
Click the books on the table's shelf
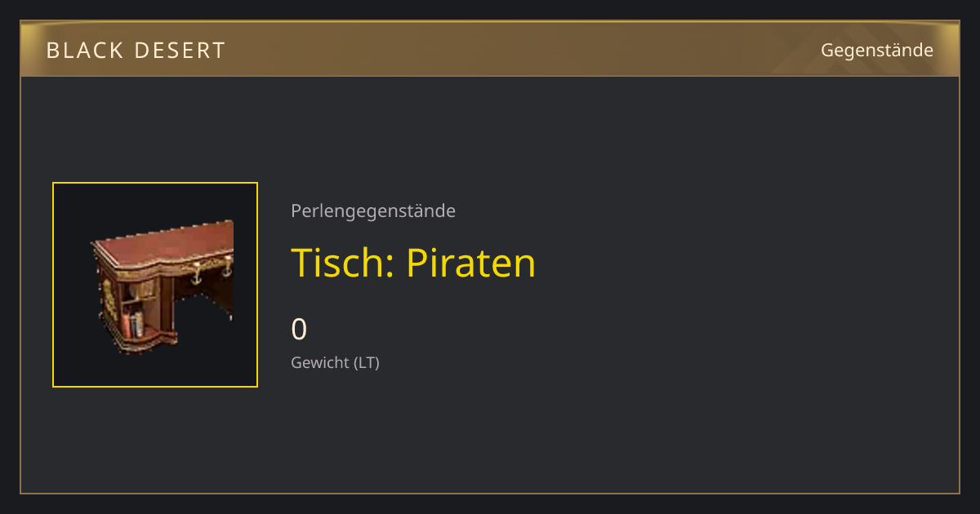coord(132,324)
